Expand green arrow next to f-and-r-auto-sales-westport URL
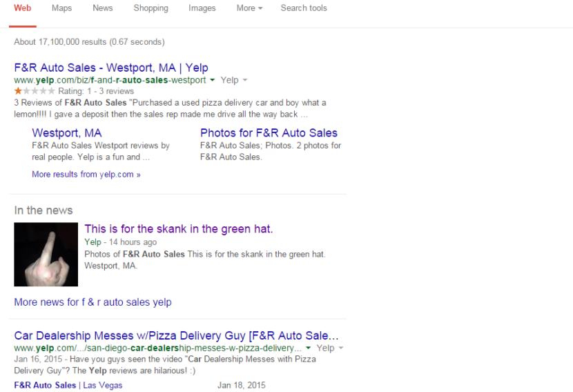573x392 pixels. 213,80
